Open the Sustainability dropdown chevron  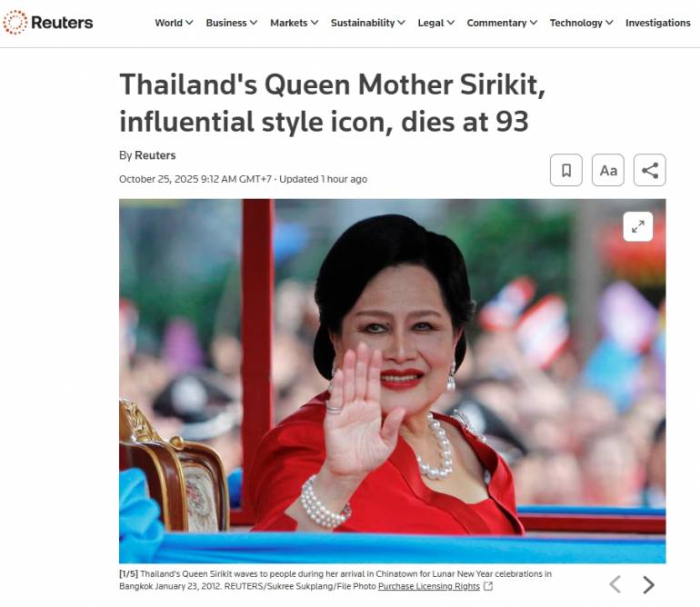click(x=401, y=23)
